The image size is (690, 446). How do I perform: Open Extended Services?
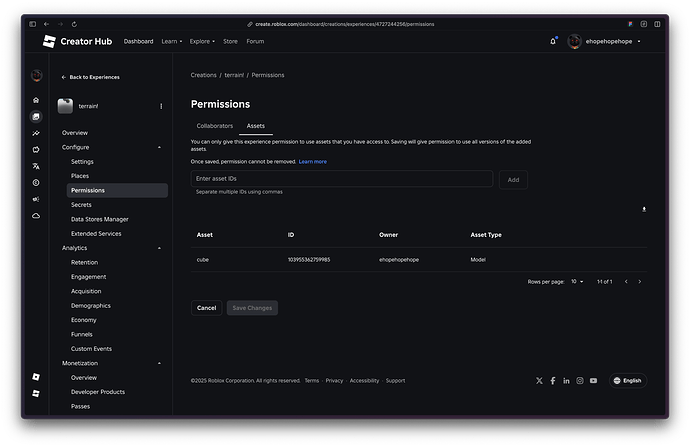pyautogui.click(x=96, y=234)
